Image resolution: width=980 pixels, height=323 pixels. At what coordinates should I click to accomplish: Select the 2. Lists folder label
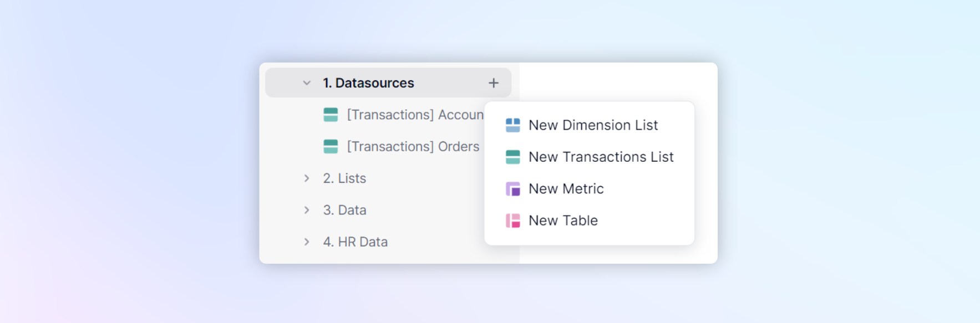click(x=344, y=178)
